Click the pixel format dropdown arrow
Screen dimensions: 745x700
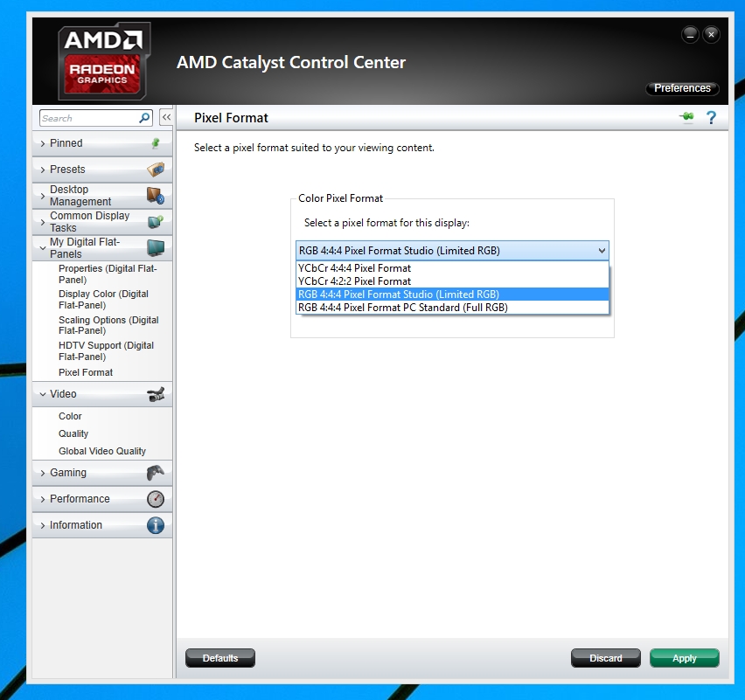[x=602, y=250]
